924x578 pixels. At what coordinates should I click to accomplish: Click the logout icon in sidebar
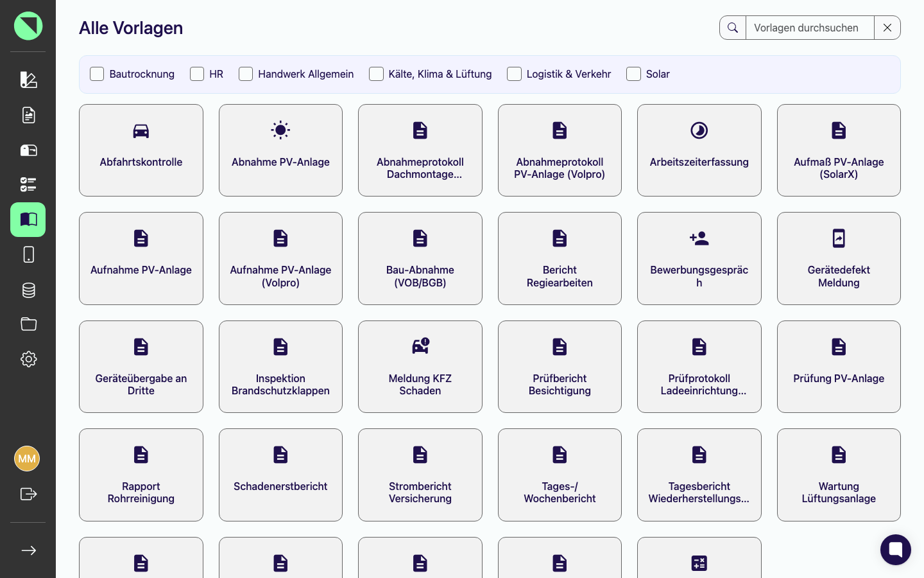(x=28, y=494)
